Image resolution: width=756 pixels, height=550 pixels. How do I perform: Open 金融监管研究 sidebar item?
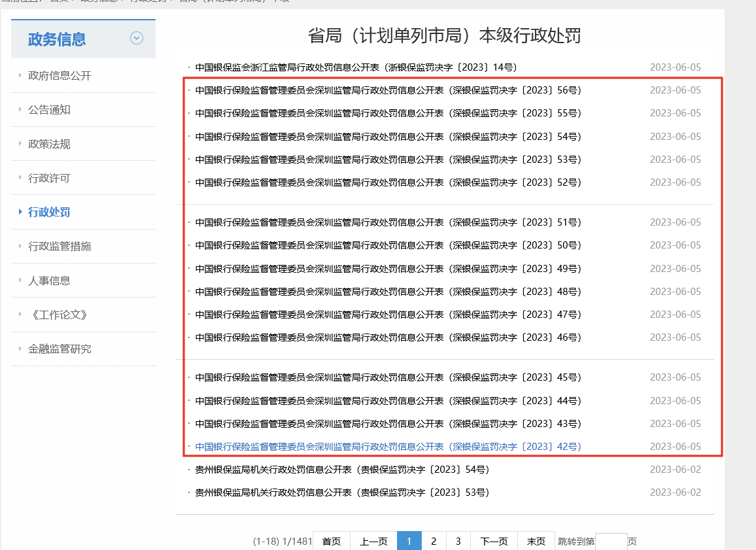[x=60, y=349]
